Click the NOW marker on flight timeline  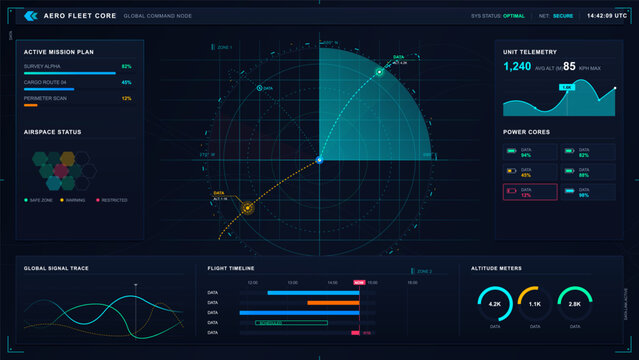[x=359, y=283]
